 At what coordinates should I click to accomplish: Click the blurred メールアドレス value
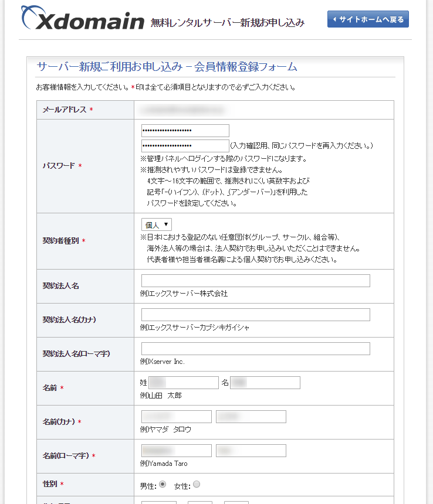click(181, 109)
